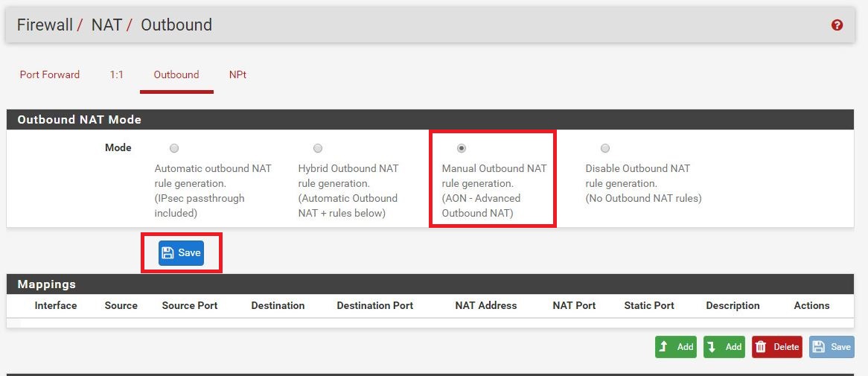868x376 pixels.
Task: Select Automatic outbound NAT rule generation radio
Action: coord(173,148)
